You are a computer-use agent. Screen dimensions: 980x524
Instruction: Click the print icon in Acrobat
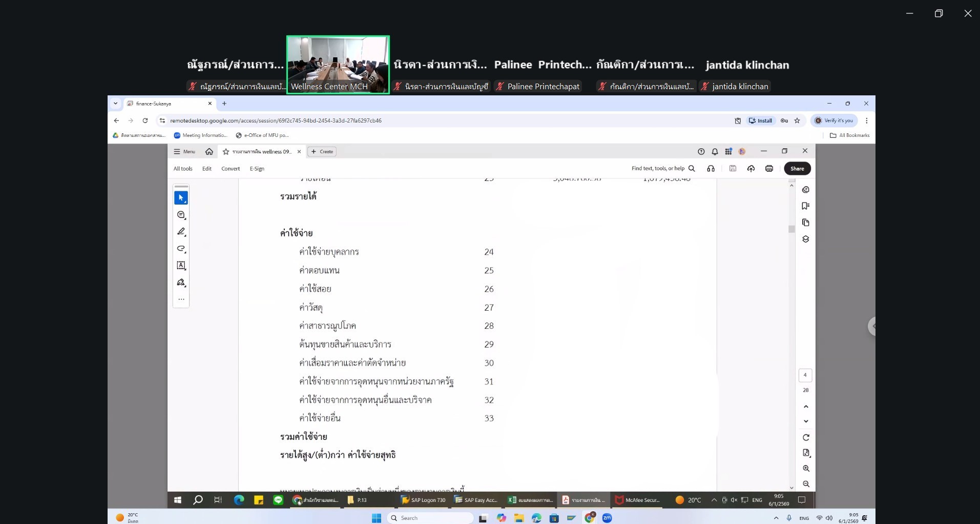pyautogui.click(x=769, y=169)
